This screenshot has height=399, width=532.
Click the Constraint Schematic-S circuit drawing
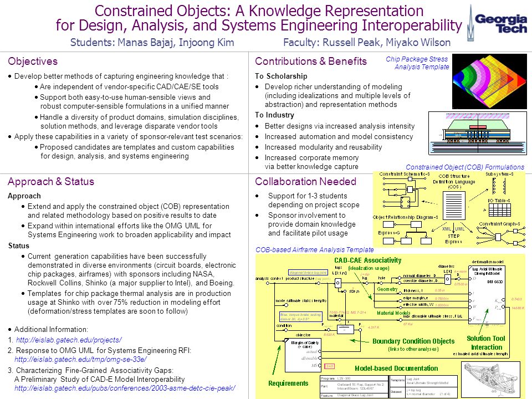(x=404, y=192)
